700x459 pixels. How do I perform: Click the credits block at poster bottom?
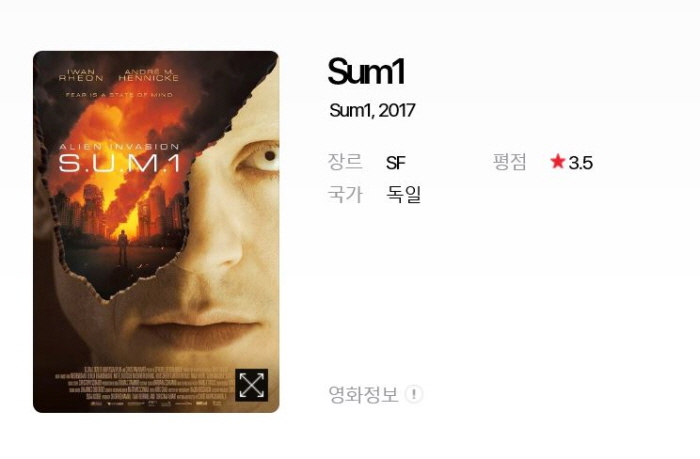tap(143, 386)
